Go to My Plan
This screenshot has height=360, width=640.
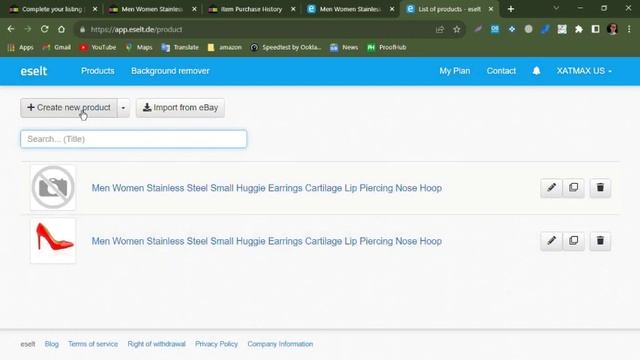coord(455,71)
